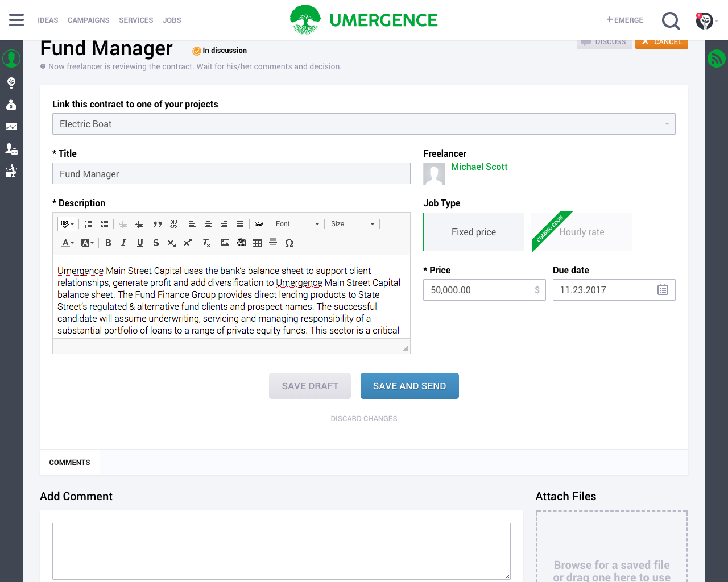728x582 pixels.
Task: Select the bulleted list tool
Action: click(104, 223)
